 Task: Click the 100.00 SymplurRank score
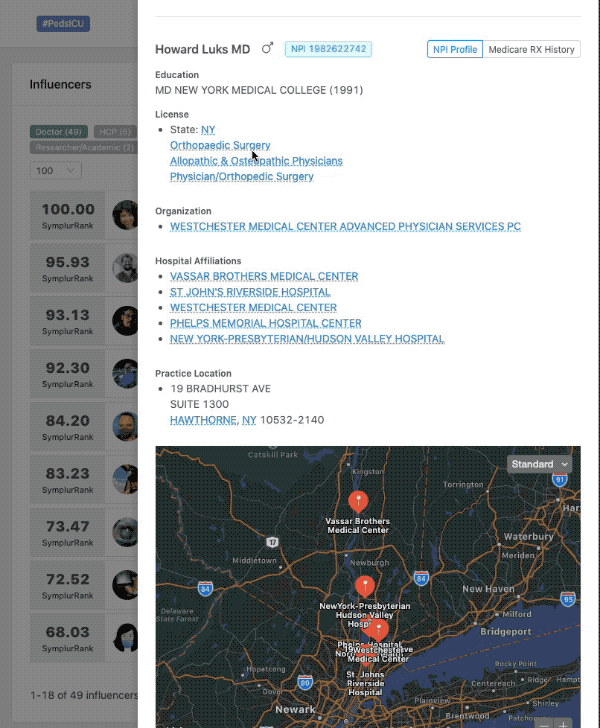pyautogui.click(x=68, y=215)
